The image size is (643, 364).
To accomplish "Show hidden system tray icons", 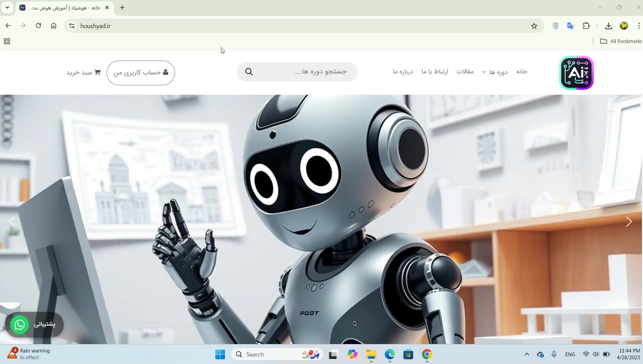I will 527,355.
